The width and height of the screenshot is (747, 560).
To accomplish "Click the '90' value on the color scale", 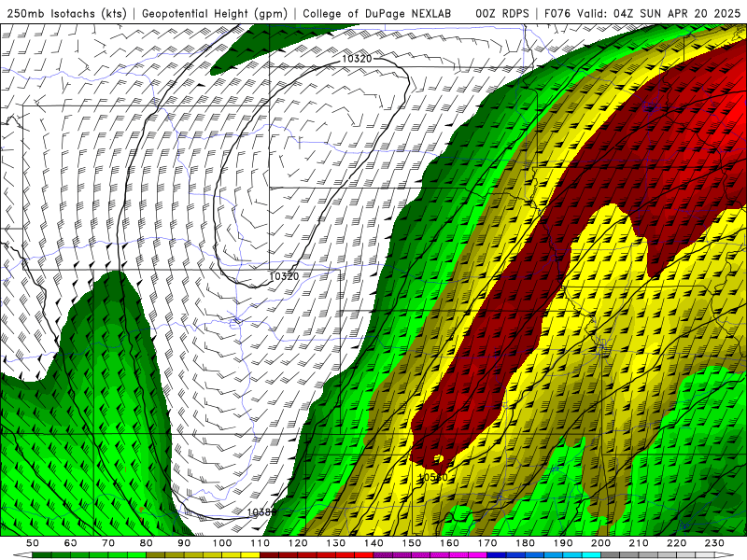I will [x=184, y=543].
